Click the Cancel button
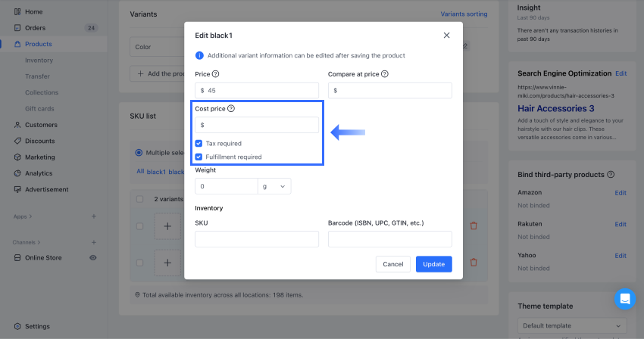This screenshot has height=339, width=644. click(393, 264)
